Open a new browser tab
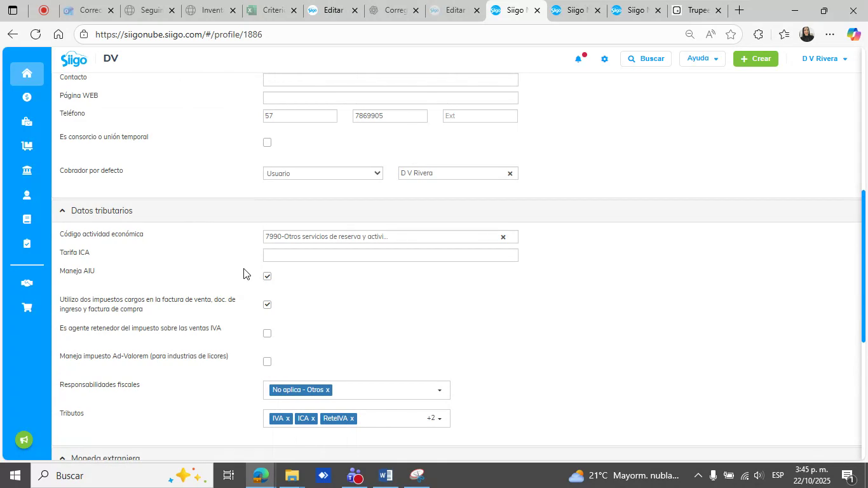868x488 pixels. click(x=739, y=10)
